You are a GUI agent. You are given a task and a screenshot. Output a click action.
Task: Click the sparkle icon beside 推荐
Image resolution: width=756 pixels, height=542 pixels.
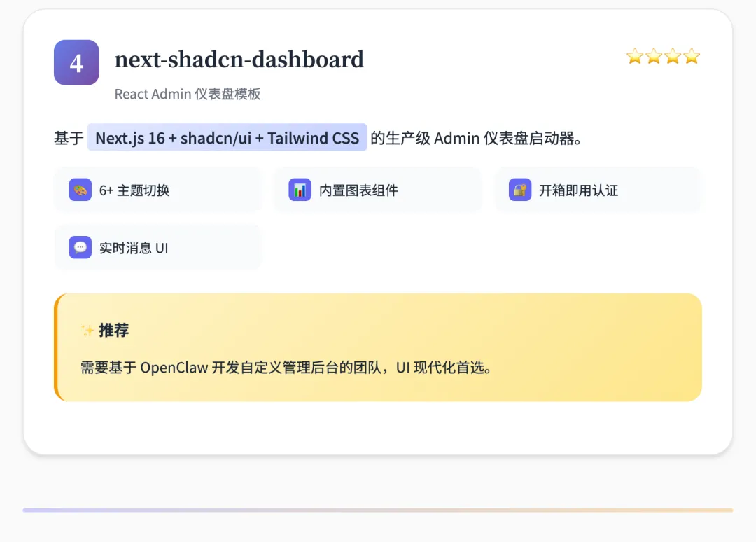click(87, 331)
